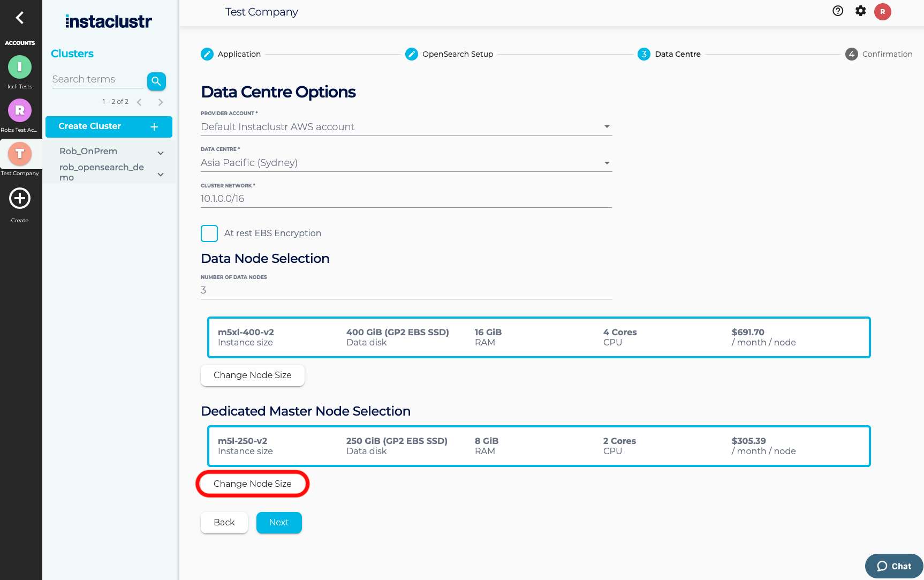Open the settings gear icon
924x580 pixels.
pos(860,11)
